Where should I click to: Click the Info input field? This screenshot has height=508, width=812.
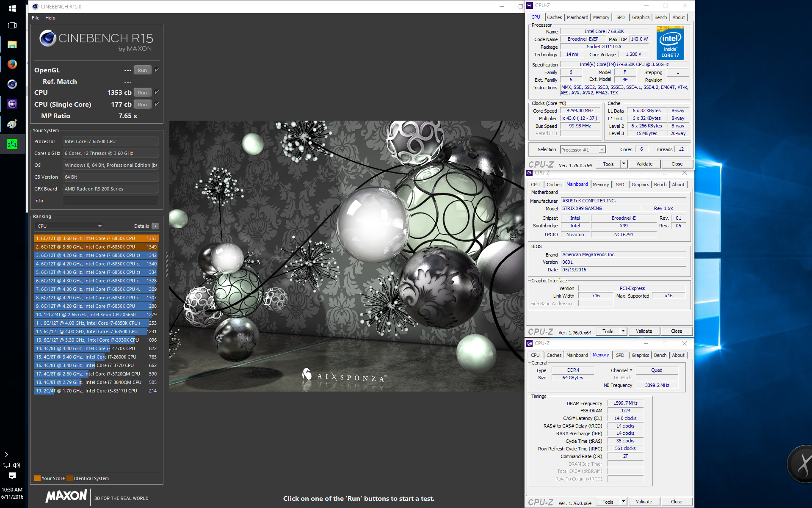(x=111, y=201)
